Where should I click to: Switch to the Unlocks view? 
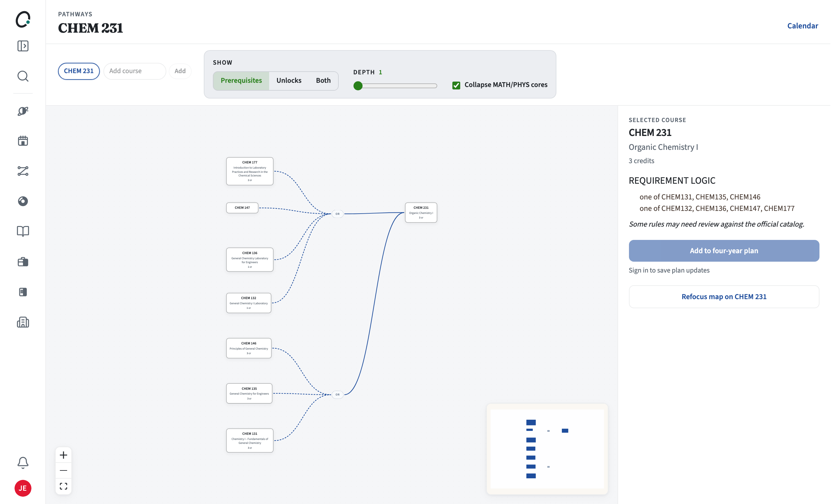[x=289, y=81]
